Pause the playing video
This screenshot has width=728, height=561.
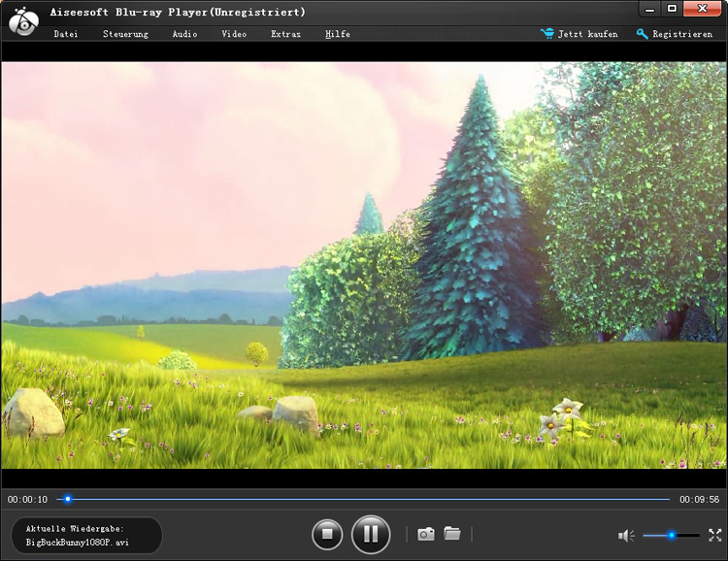pyautogui.click(x=370, y=534)
